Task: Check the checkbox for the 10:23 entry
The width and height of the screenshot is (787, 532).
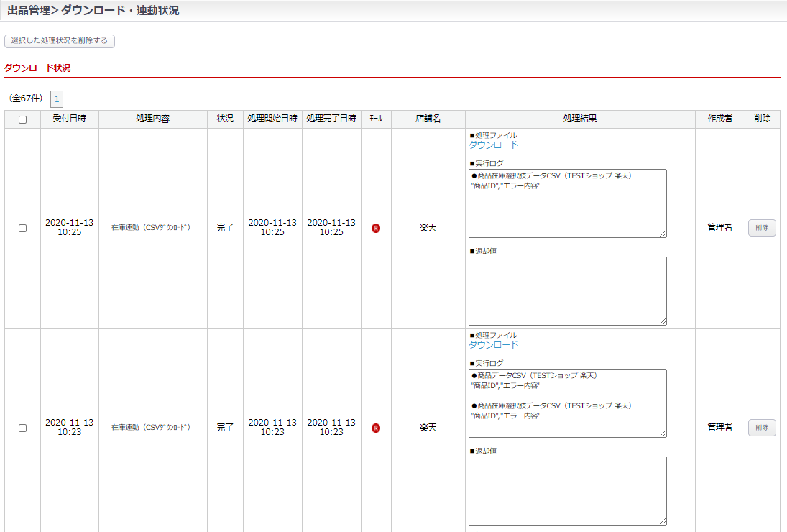Action: 22,428
